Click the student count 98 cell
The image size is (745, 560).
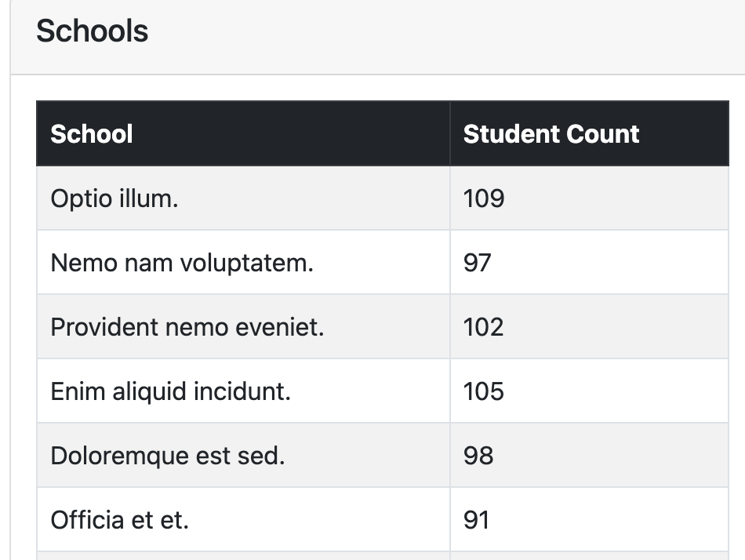(590, 456)
